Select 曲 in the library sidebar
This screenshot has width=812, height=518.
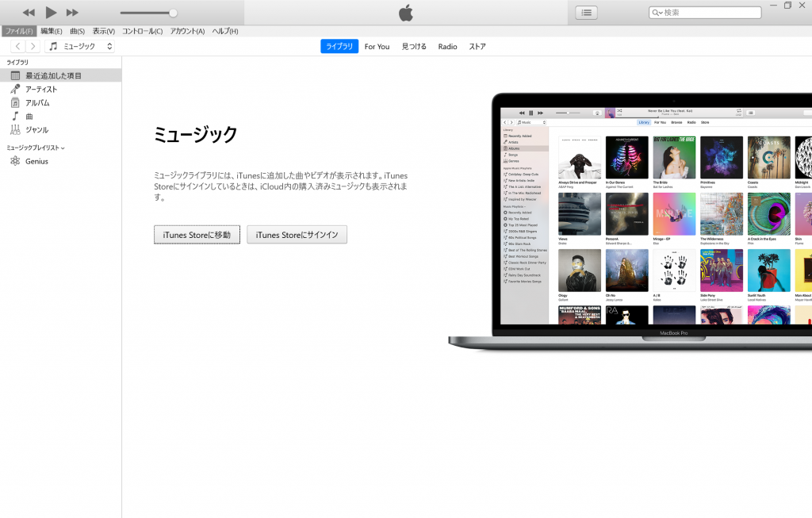[x=29, y=117]
